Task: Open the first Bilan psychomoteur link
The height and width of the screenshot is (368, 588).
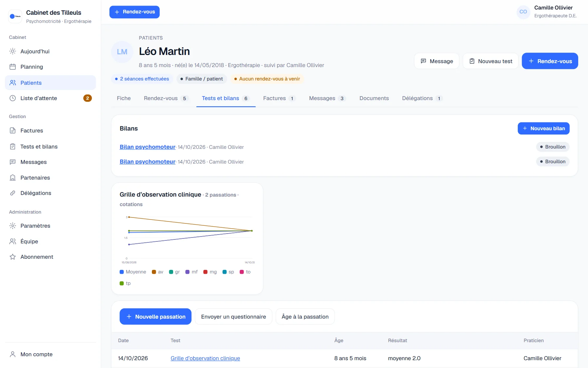Action: (x=147, y=147)
